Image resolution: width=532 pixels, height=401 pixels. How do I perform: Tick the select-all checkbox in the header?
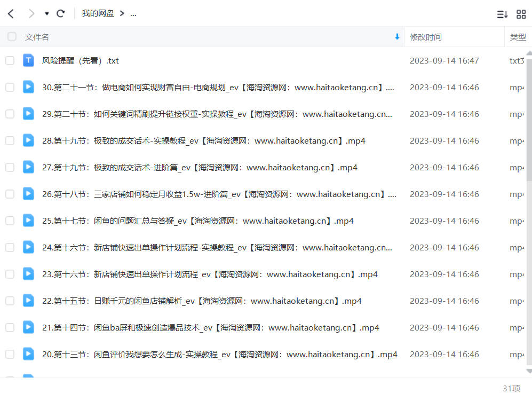pos(12,37)
